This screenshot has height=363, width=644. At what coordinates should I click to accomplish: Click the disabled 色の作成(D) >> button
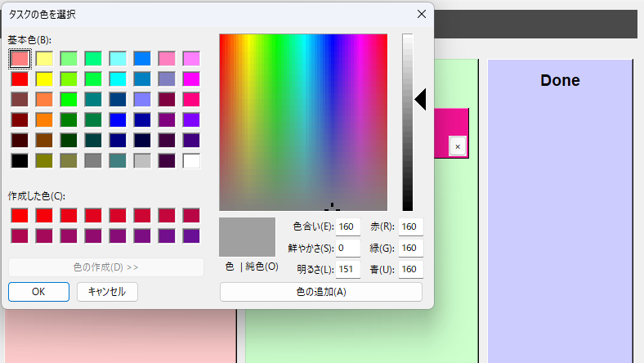[x=106, y=267]
